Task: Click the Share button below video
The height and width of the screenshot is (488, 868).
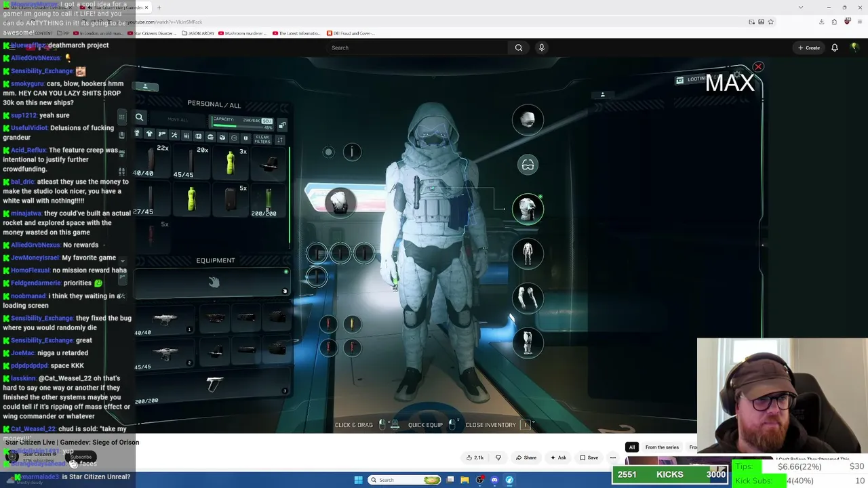Action: click(526, 457)
